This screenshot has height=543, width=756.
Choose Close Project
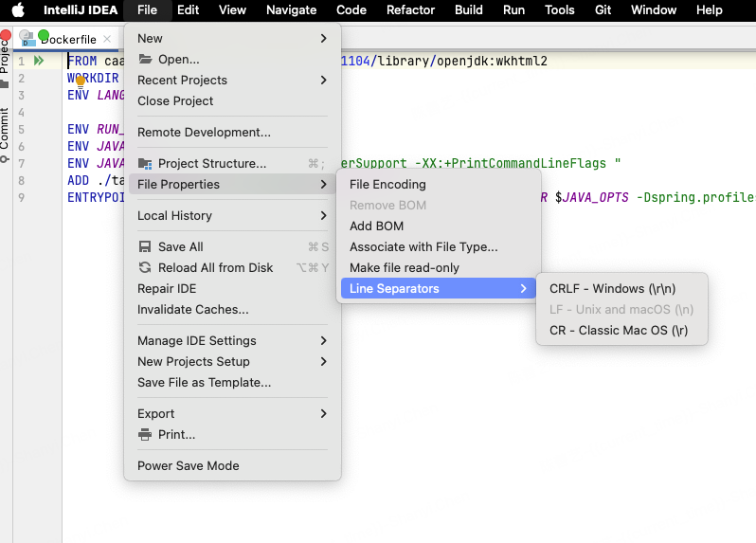point(232,100)
